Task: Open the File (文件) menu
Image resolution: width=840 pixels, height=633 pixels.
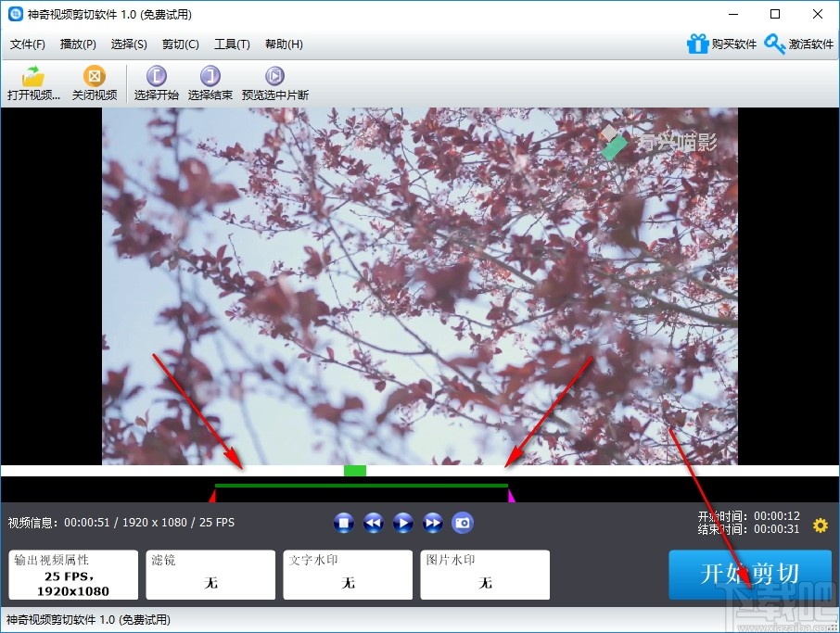Action: 27,44
